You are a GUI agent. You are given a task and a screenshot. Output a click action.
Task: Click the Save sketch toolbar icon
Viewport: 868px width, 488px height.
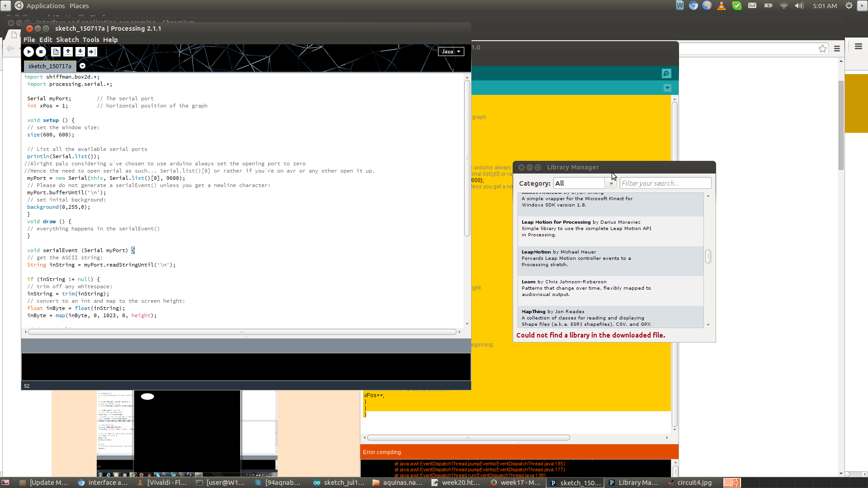(x=80, y=52)
